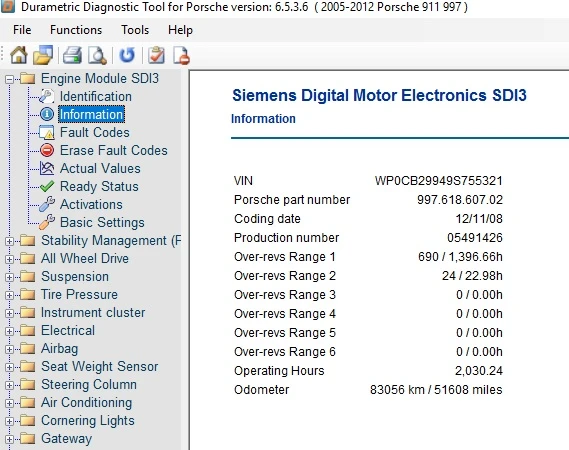The image size is (569, 450).
Task: Click the document with red minus icon
Action: click(181, 56)
